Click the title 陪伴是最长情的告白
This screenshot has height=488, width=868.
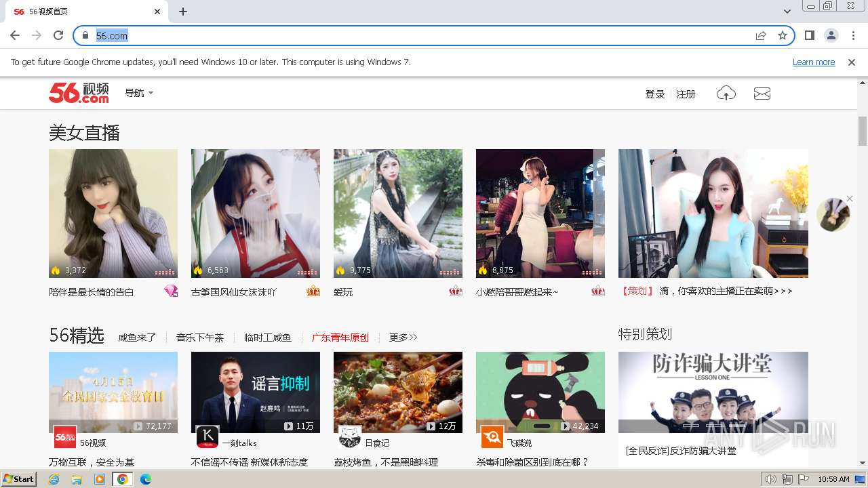coord(92,292)
